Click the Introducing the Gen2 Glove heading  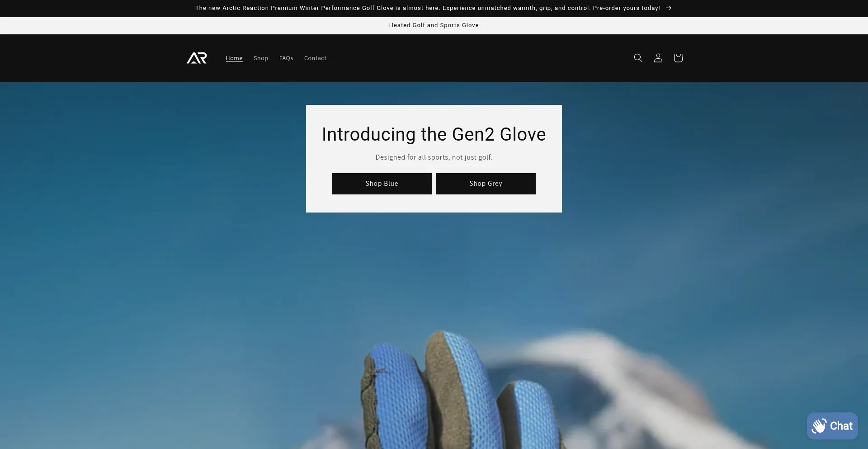point(434,134)
